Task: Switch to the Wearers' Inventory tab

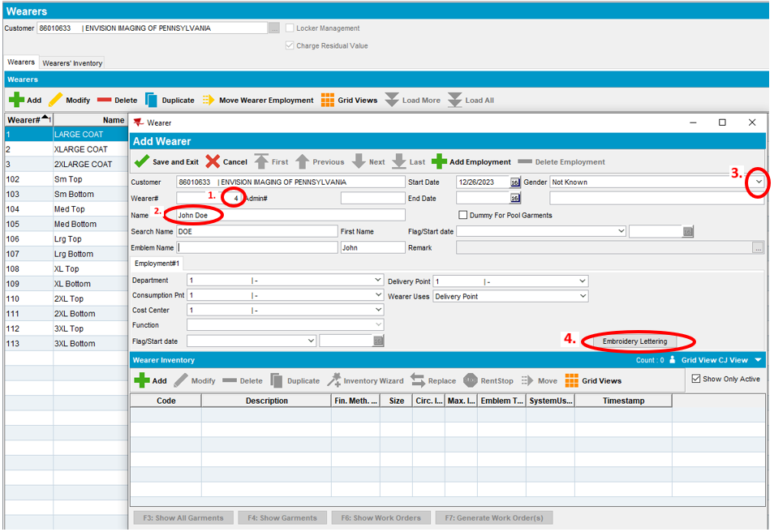Action: click(72, 62)
